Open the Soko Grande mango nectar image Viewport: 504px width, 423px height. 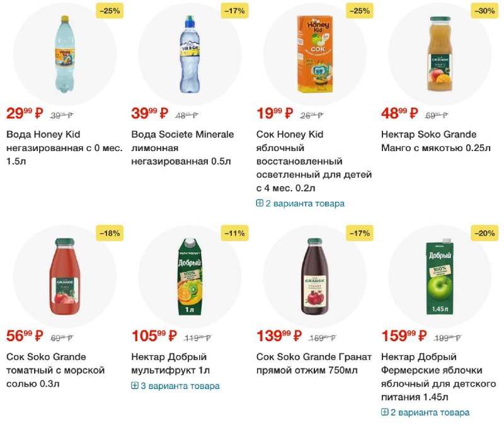click(440, 54)
